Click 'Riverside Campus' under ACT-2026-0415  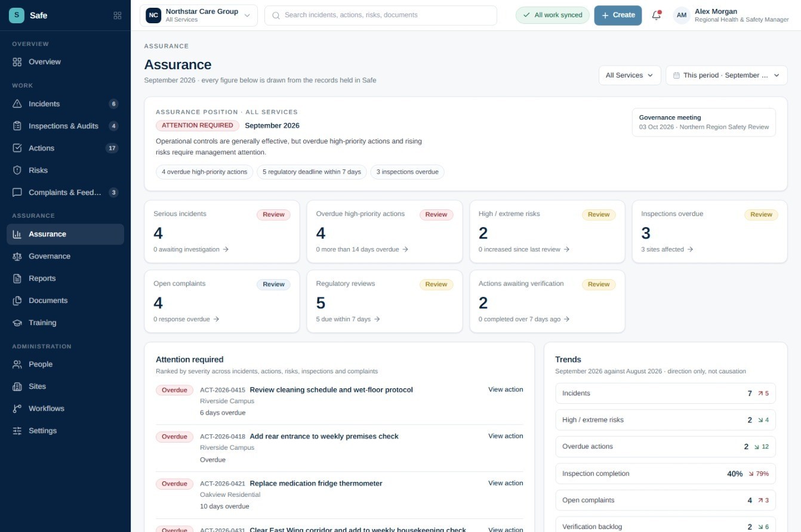227,401
